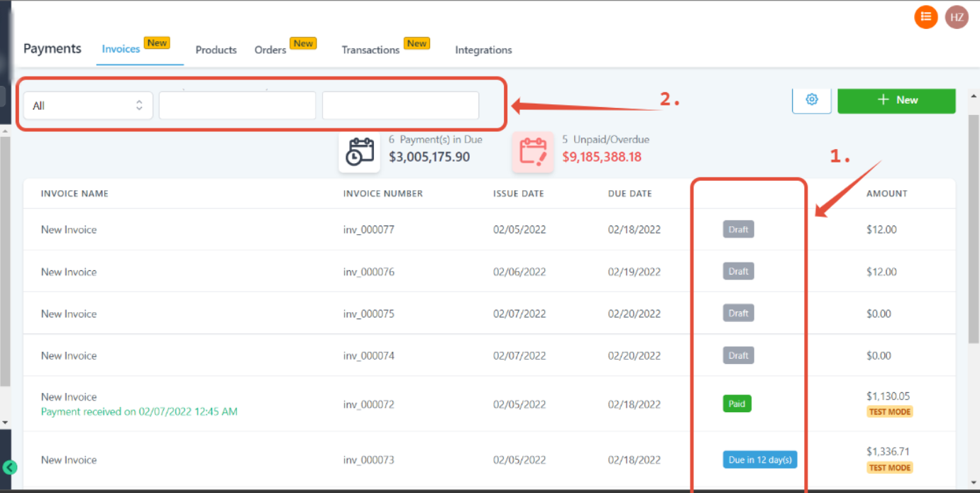Click the green New invoice button
This screenshot has width=980, height=493.
pyautogui.click(x=896, y=100)
